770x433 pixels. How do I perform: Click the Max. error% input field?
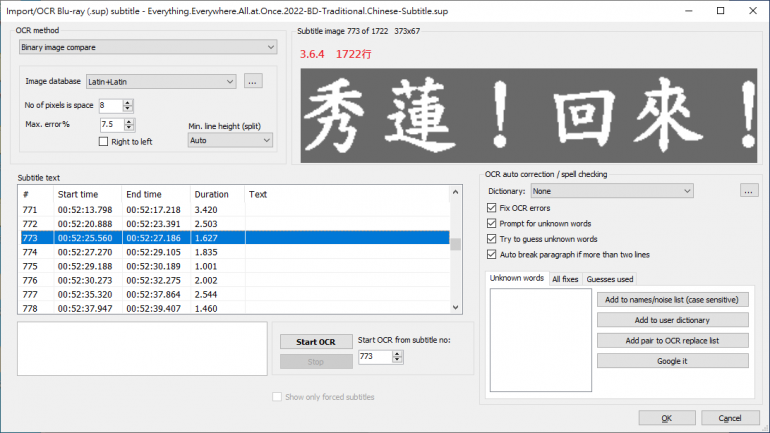click(112, 124)
